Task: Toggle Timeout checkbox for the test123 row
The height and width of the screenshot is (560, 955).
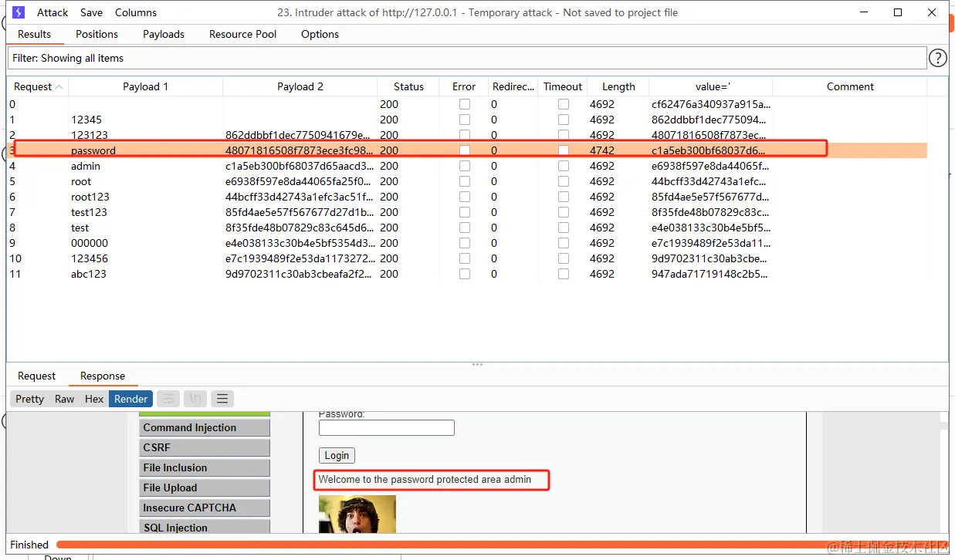Action: coord(564,212)
